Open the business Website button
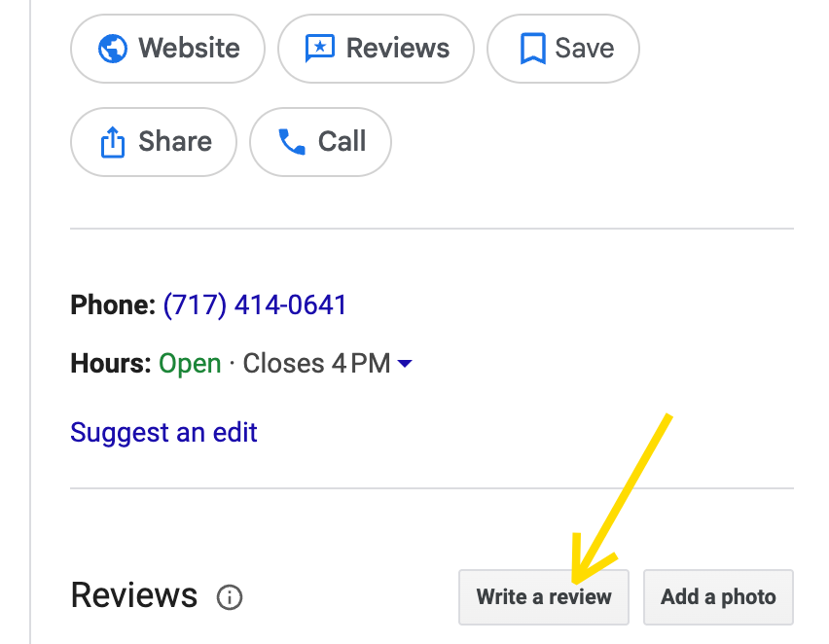The image size is (829, 644). [x=167, y=49]
